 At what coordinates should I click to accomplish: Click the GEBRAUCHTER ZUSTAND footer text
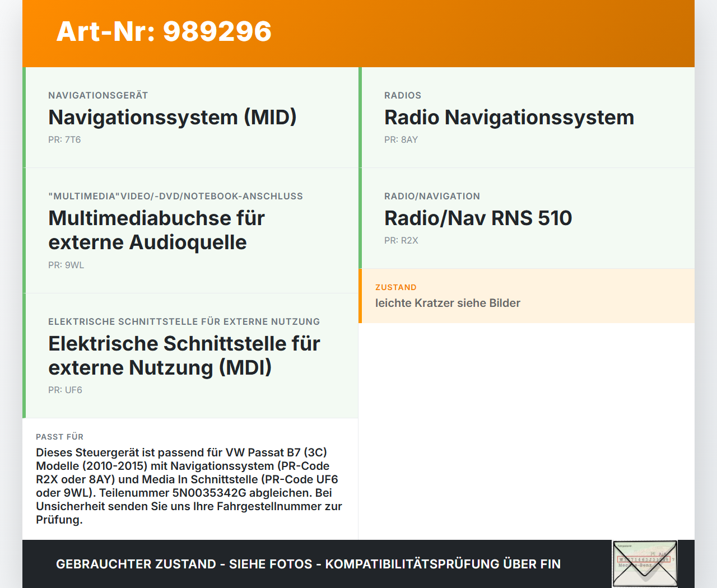(x=308, y=564)
